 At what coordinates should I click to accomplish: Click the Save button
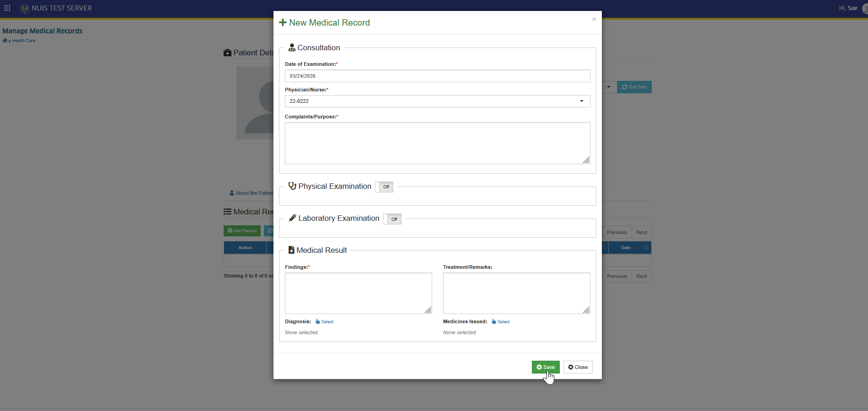tap(546, 367)
